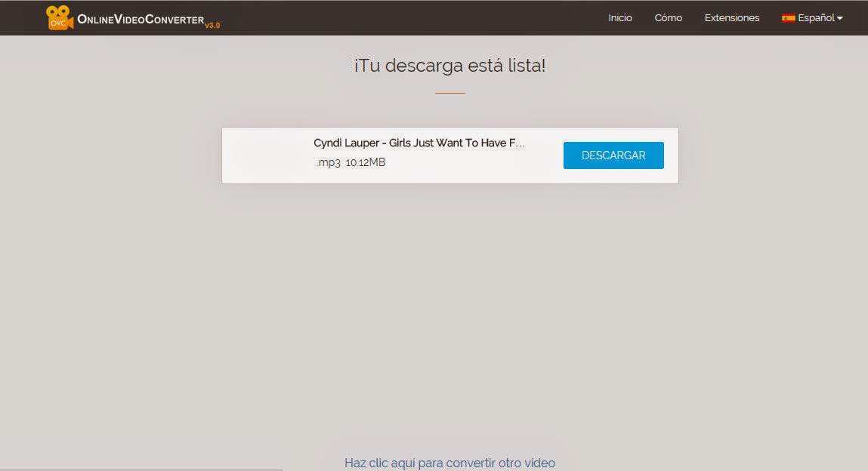Click the '¡Tu descarga está lista!' heading

point(450,65)
